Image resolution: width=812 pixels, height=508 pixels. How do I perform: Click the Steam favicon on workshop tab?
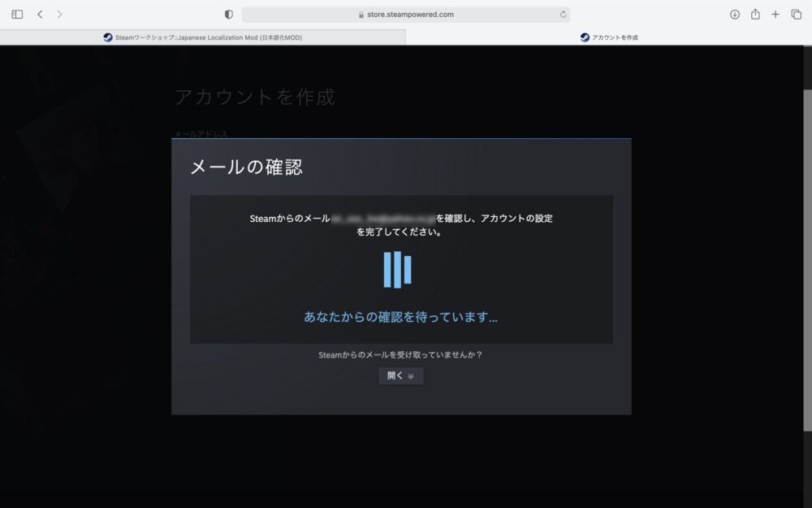[x=108, y=37]
